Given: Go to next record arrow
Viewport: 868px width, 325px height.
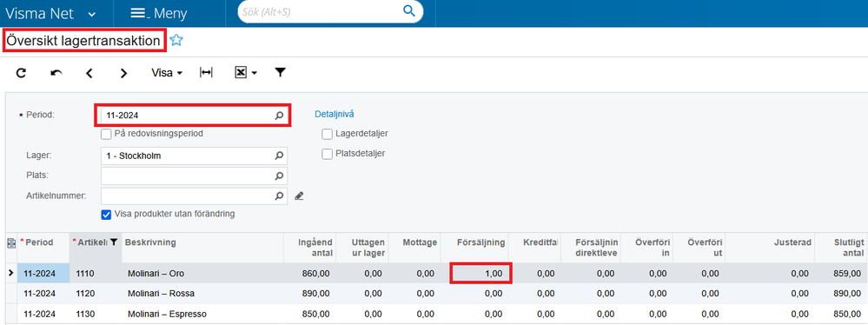Looking at the screenshot, I should (x=124, y=73).
